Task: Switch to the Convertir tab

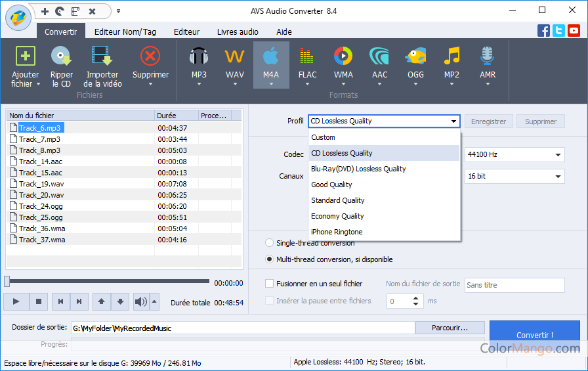Action: [61, 32]
